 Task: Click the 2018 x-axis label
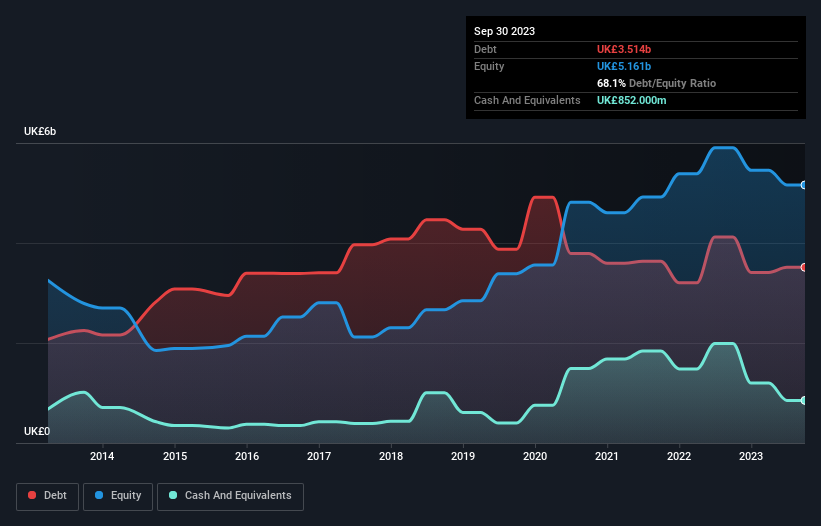[391, 456]
